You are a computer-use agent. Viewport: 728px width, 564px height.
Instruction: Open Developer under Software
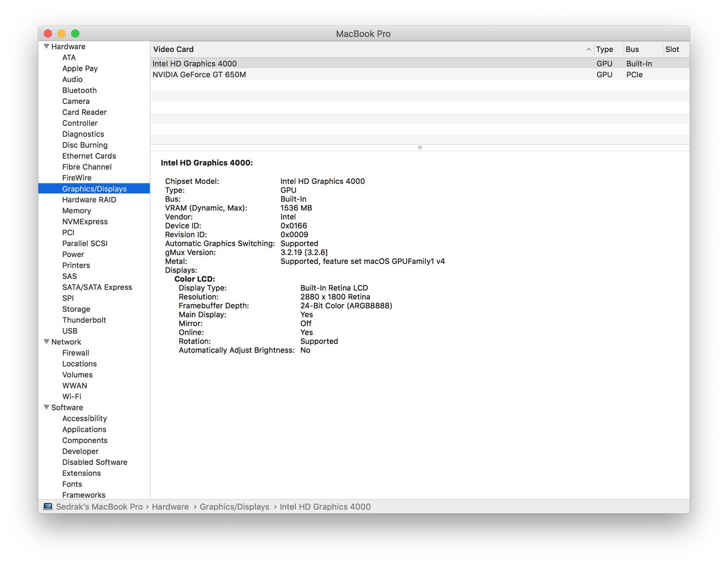pyautogui.click(x=80, y=452)
